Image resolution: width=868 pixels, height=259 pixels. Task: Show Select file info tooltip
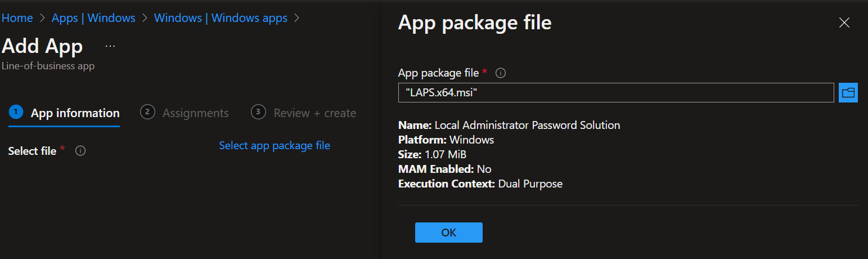point(80,151)
